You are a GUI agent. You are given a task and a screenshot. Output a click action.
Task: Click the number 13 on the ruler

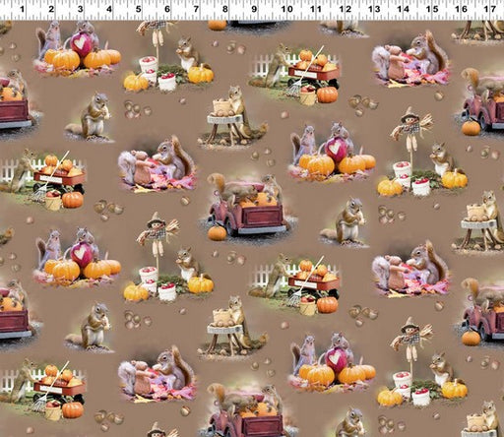point(374,9)
